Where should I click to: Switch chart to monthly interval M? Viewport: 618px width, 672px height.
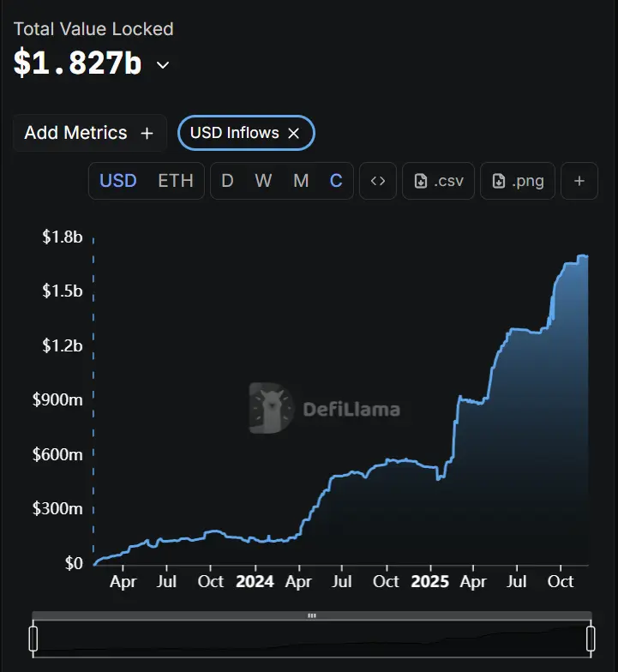[x=301, y=181]
